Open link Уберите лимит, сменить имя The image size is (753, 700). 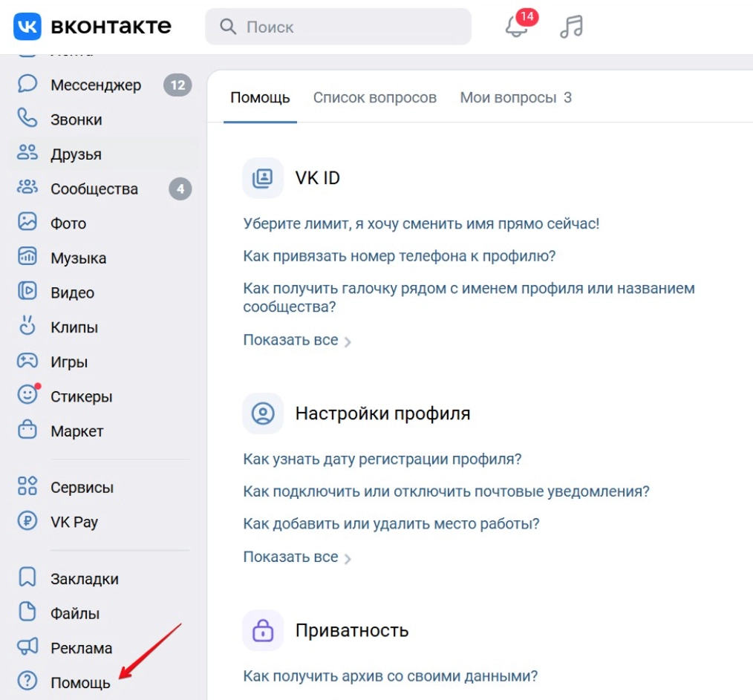(x=421, y=223)
